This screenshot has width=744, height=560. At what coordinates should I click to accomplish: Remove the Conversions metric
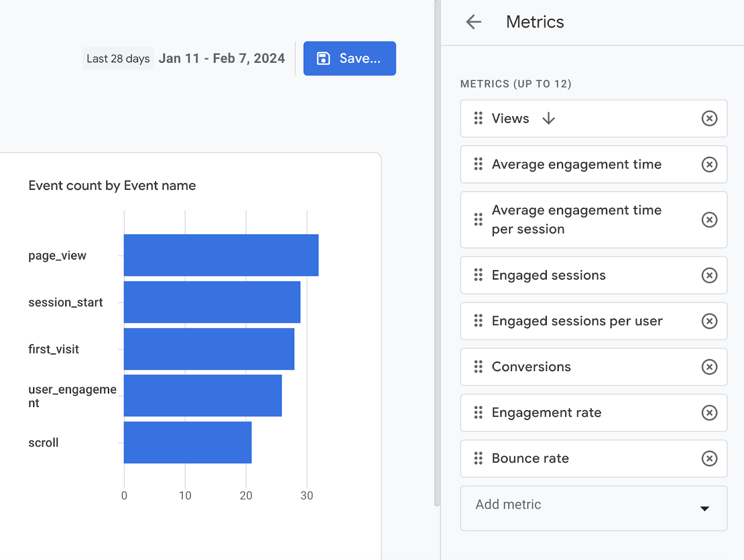tap(709, 367)
